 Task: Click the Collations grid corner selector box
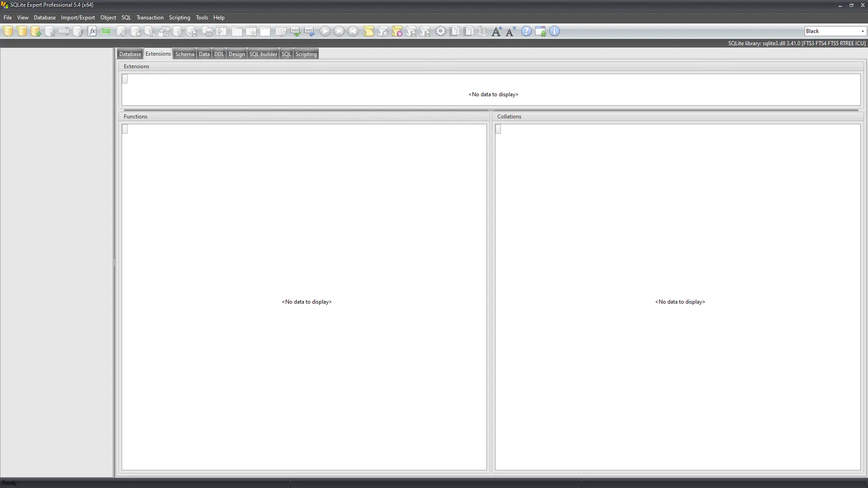[498, 129]
